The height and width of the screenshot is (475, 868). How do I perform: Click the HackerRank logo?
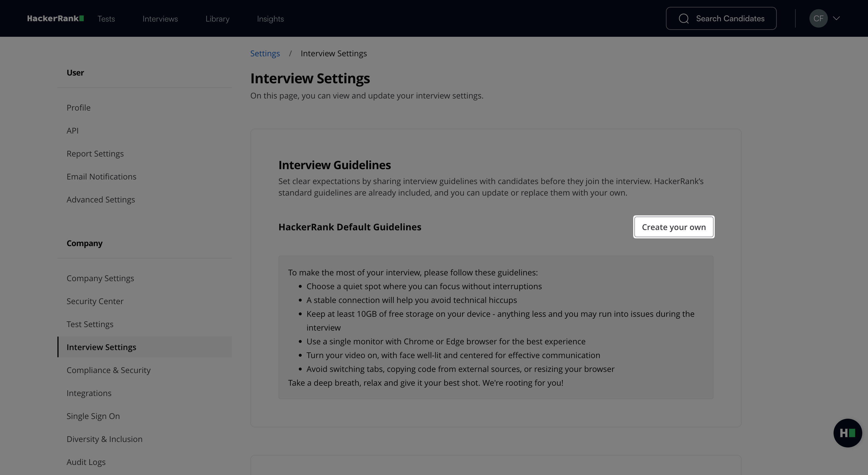(x=55, y=19)
